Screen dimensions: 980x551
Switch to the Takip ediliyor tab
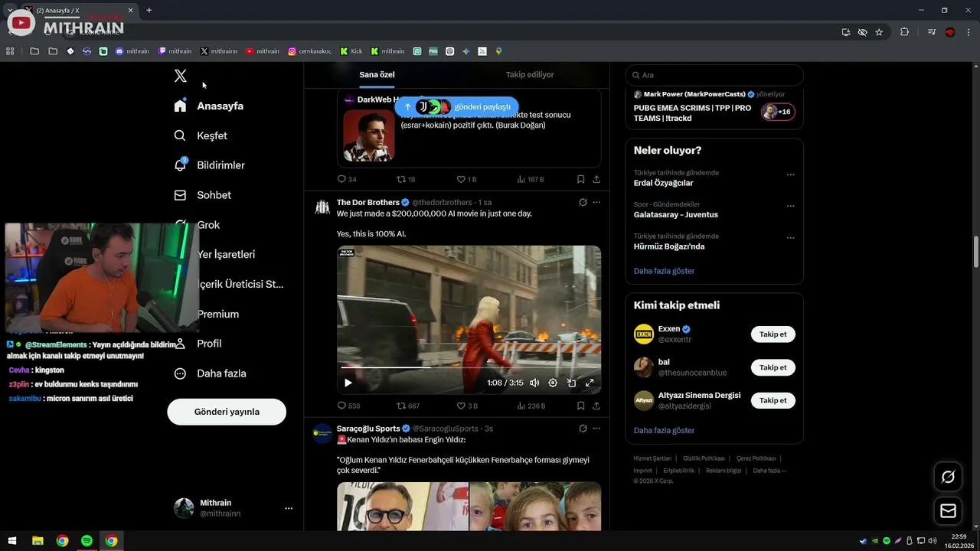tap(530, 75)
